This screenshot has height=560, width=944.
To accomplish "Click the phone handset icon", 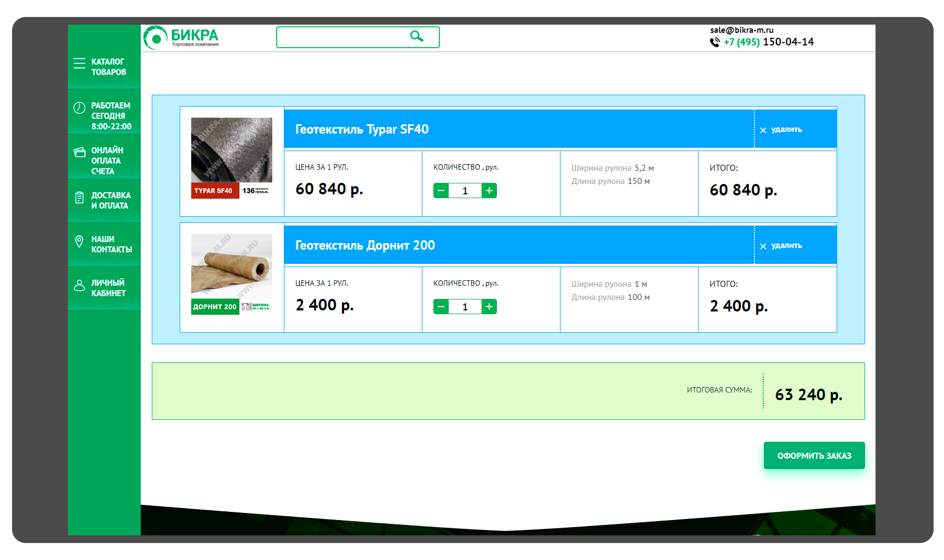I will [715, 42].
